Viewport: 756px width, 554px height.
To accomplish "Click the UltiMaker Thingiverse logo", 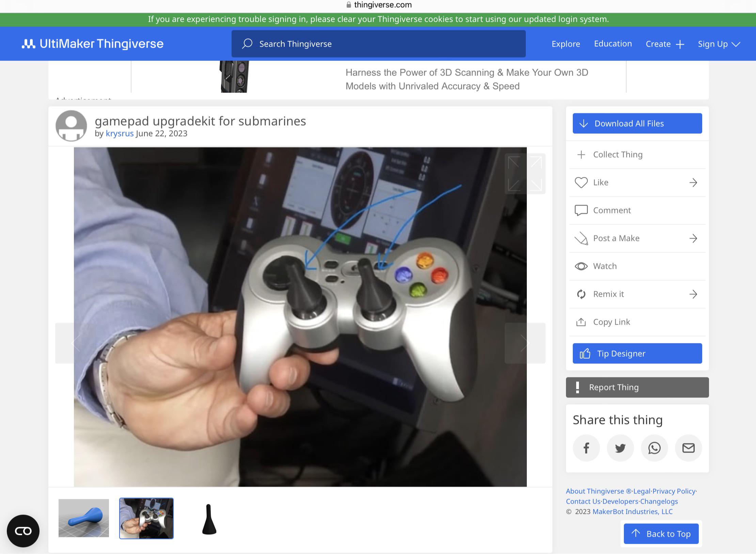I will coord(93,44).
